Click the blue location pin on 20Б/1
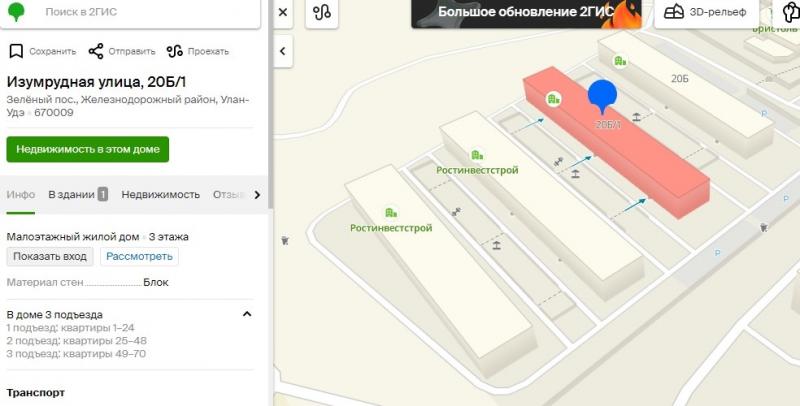Viewport: 800px width, 406px height. 603,96
